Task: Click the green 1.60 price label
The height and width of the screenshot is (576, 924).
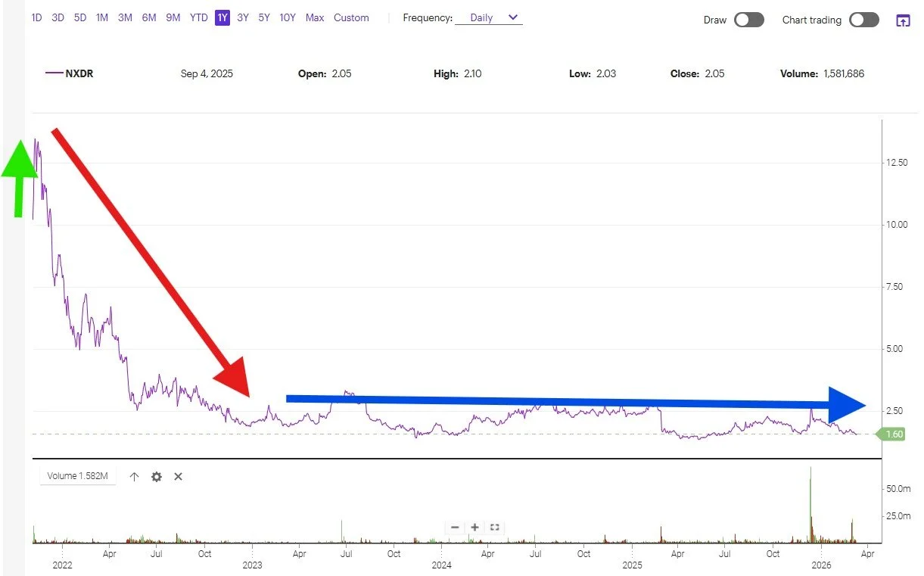Action: (893, 434)
